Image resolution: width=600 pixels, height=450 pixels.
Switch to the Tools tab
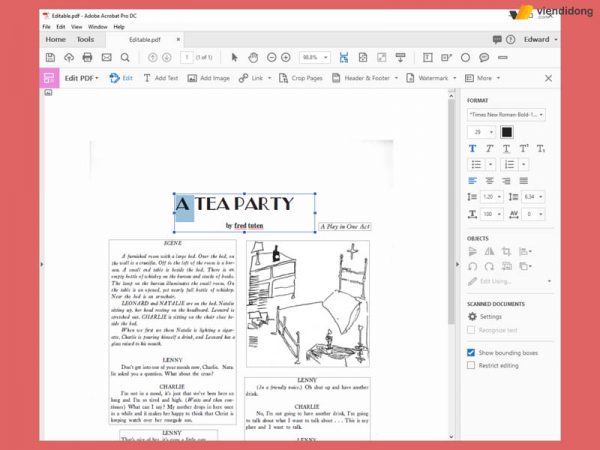(85, 39)
